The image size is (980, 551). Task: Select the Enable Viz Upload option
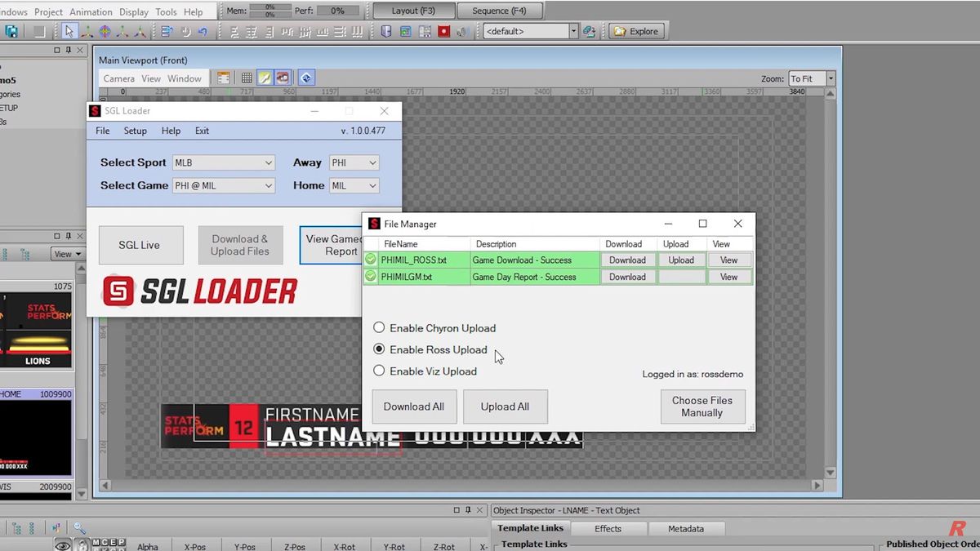click(379, 371)
